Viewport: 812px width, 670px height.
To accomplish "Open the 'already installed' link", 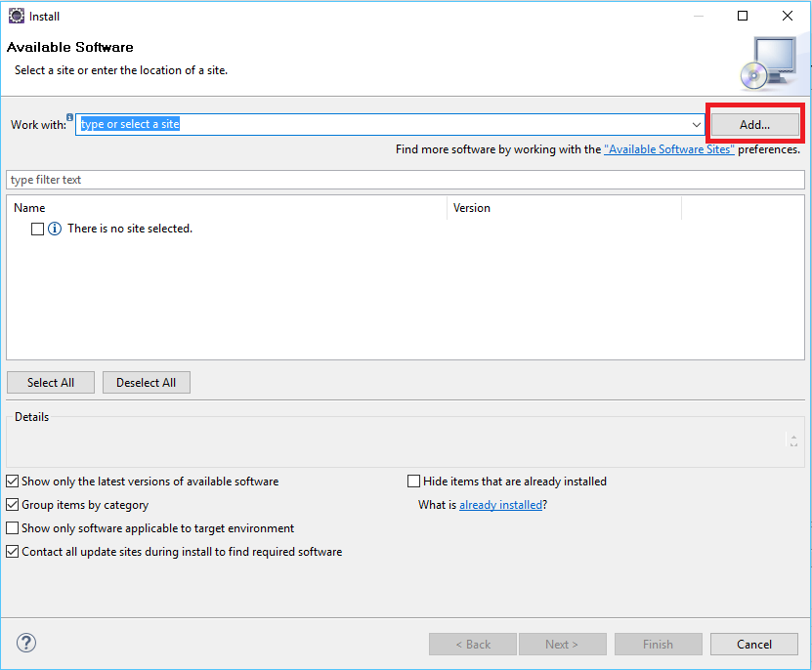I will click(500, 505).
